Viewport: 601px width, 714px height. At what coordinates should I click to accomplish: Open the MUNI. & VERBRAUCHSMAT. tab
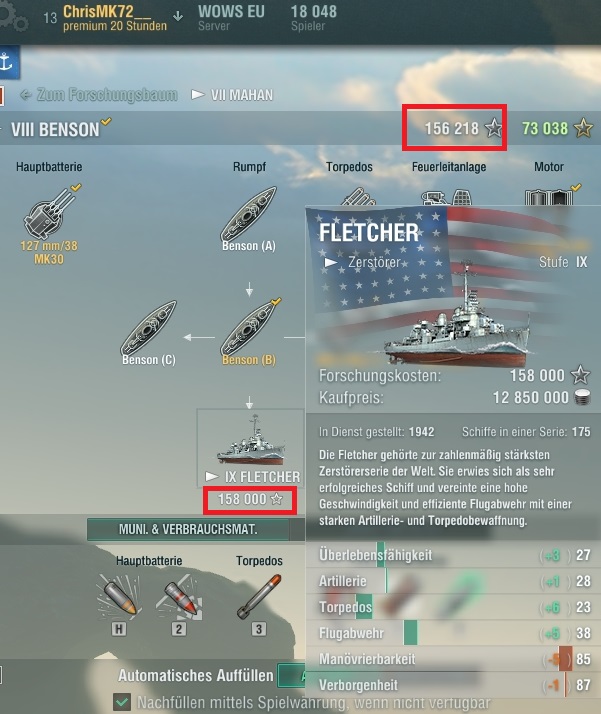point(188,529)
